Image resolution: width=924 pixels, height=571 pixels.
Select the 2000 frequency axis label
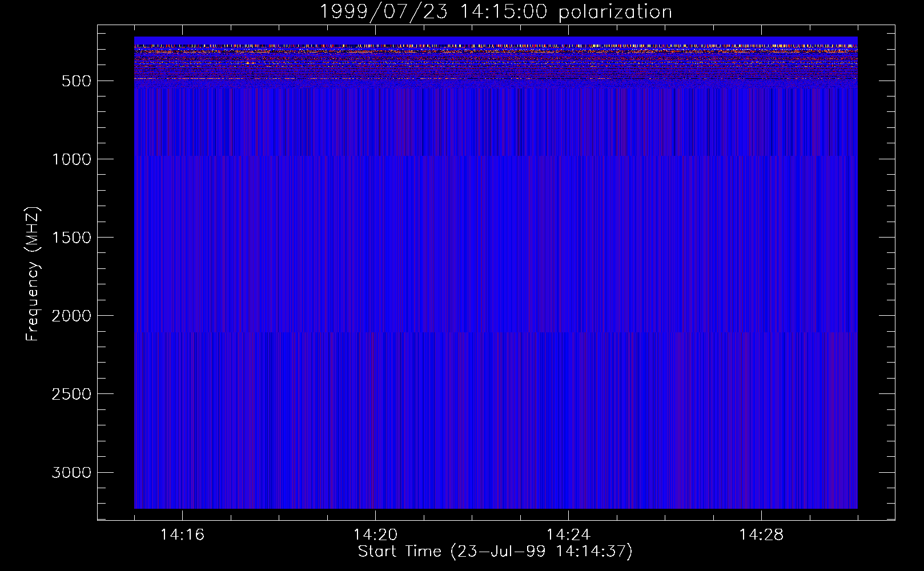click(71, 316)
